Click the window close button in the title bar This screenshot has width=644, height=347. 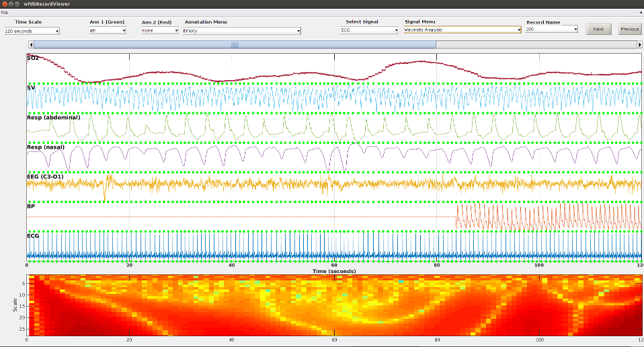pos(5,3)
